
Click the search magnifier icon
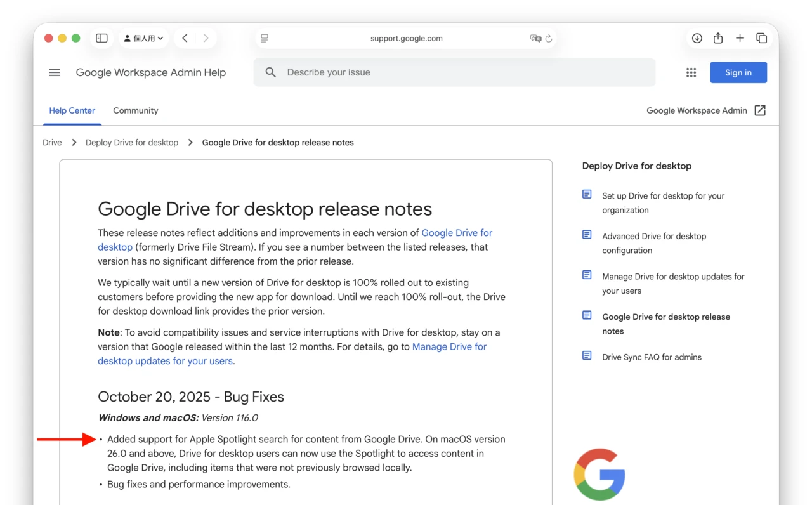pos(270,72)
